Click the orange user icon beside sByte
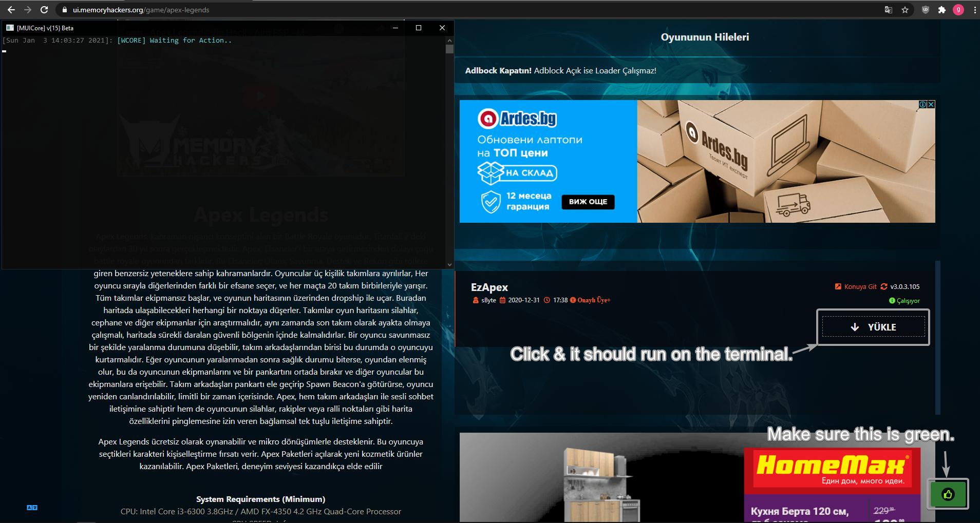This screenshot has height=523, width=980. pyautogui.click(x=476, y=300)
